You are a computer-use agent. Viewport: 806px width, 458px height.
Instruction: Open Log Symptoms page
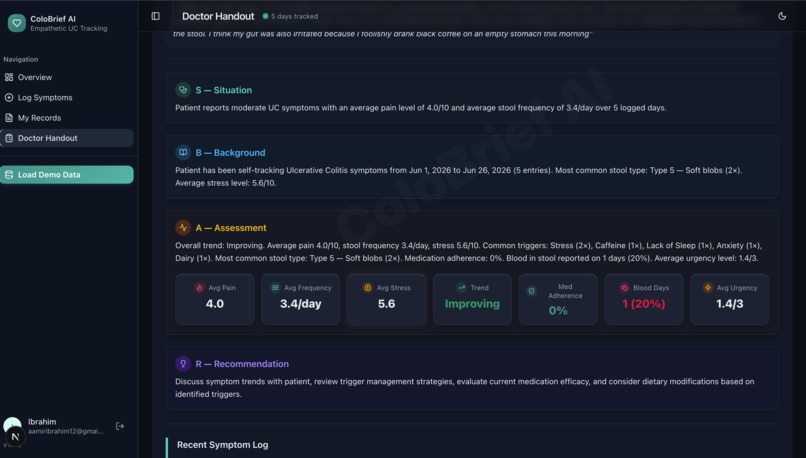pos(67,98)
